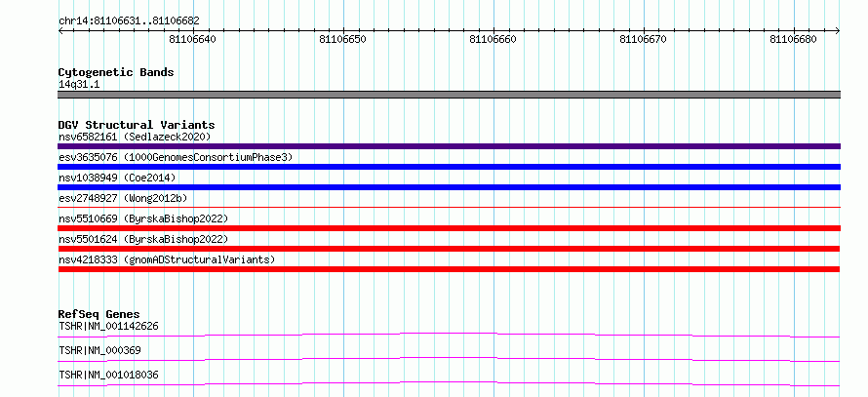Click the left arrowhead of the ruler

click(x=60, y=31)
